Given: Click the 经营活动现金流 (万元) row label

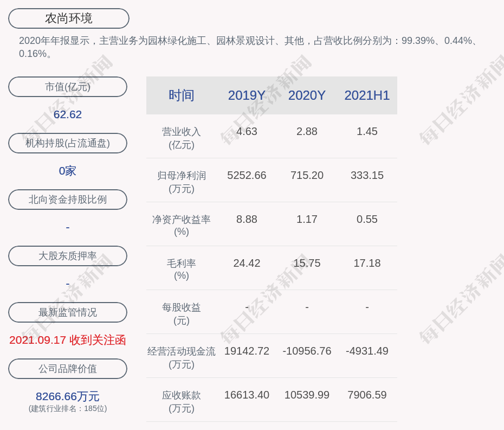Looking at the screenshot, I should [x=182, y=358].
